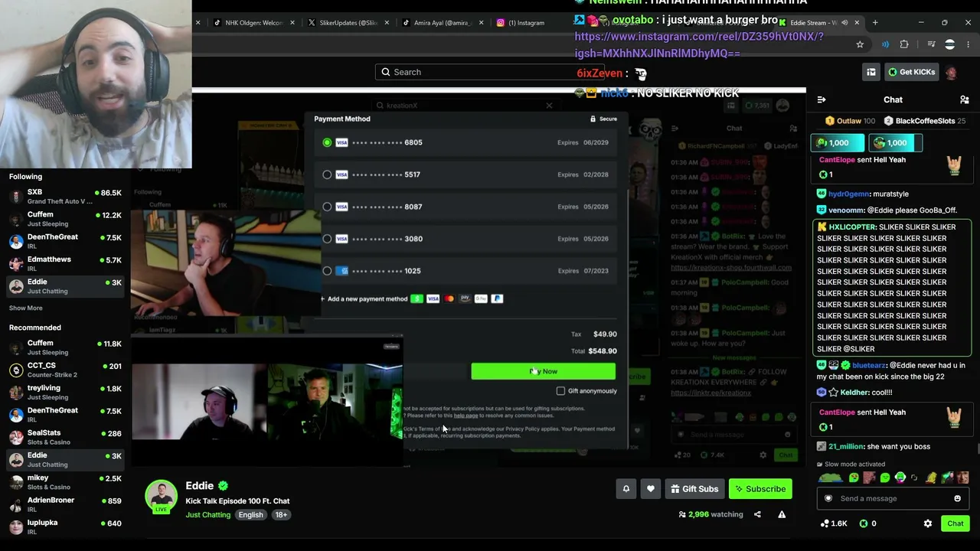Open the Chrome three-dot menu

[969, 44]
